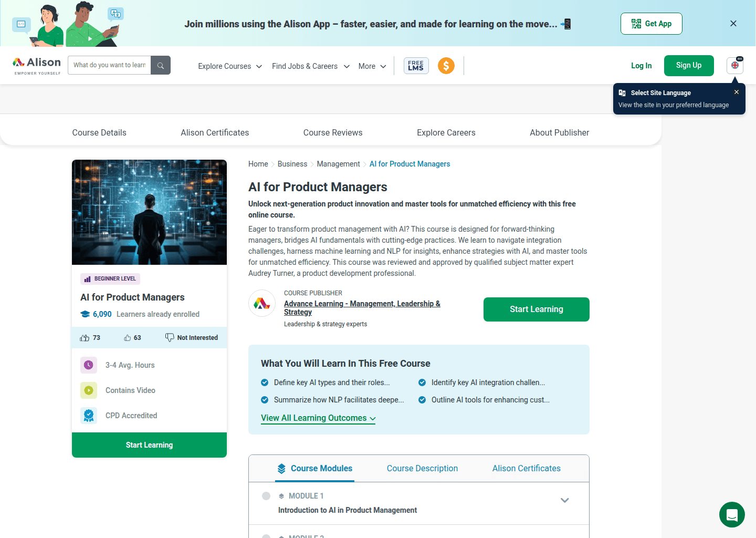Click the orange dollar coin icon
This screenshot has width=756, height=538.
(446, 65)
